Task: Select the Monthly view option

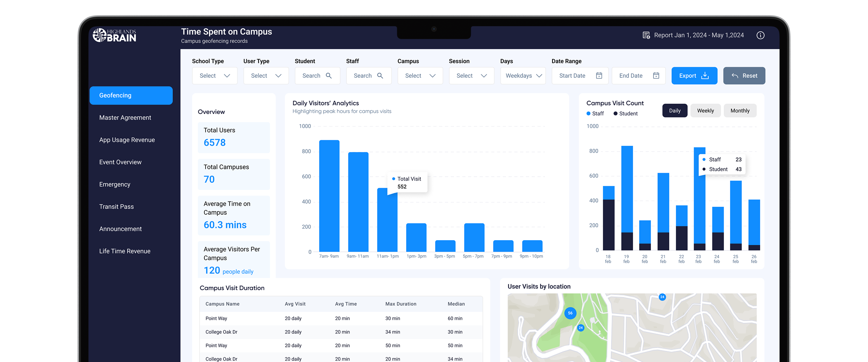Action: tap(740, 110)
